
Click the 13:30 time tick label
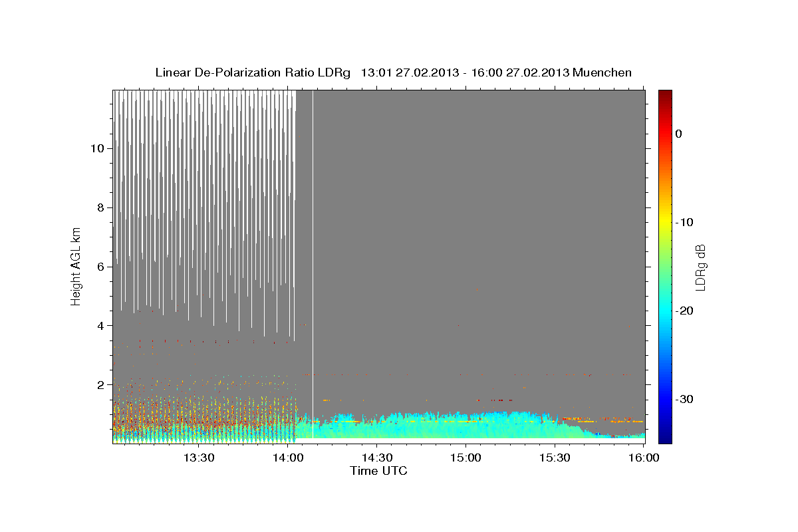click(x=198, y=458)
